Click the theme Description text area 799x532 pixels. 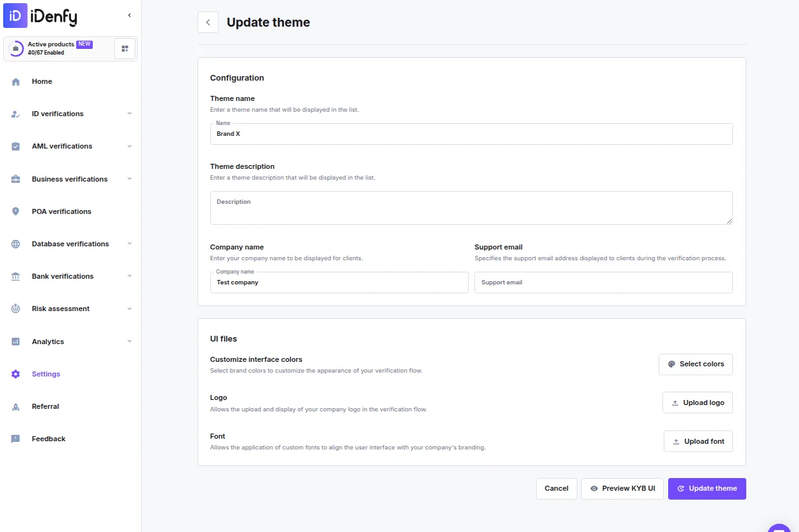click(x=471, y=208)
